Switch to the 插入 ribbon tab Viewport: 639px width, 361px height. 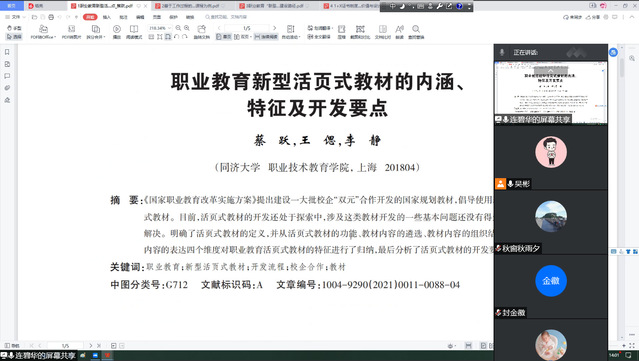coord(107,17)
